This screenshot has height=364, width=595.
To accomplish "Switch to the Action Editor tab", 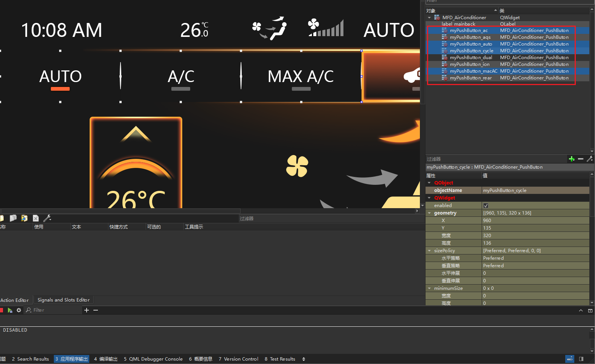I will coord(15,300).
